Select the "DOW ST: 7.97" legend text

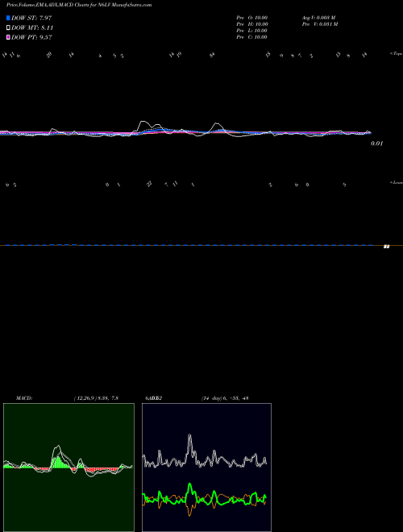31,18
